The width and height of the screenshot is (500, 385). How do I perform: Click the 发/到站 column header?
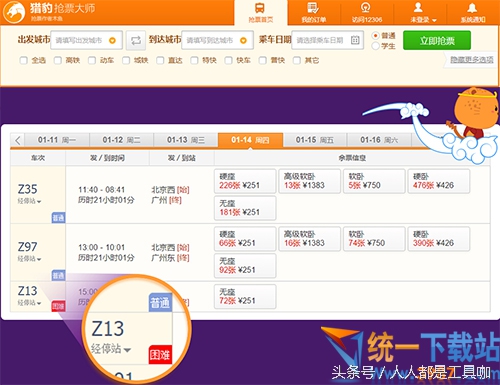[x=181, y=158]
